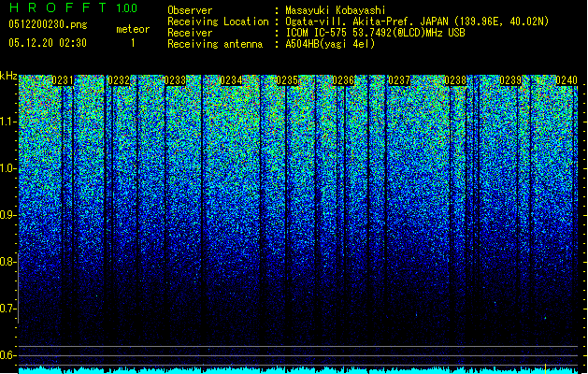Click the ICOM IC-575 53.7492 MHz text
The image size is (588, 374).
pyautogui.click(x=375, y=33)
